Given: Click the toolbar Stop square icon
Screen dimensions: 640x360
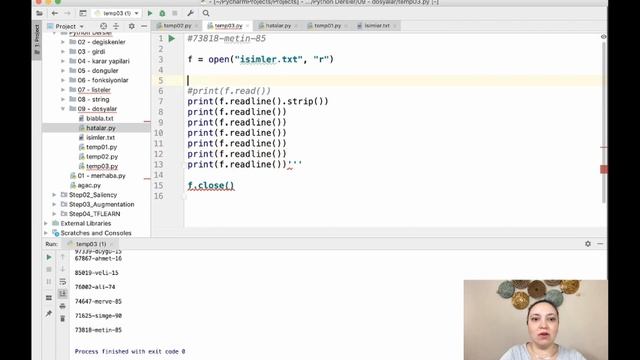Looking at the screenshot, I should pos(175,13).
